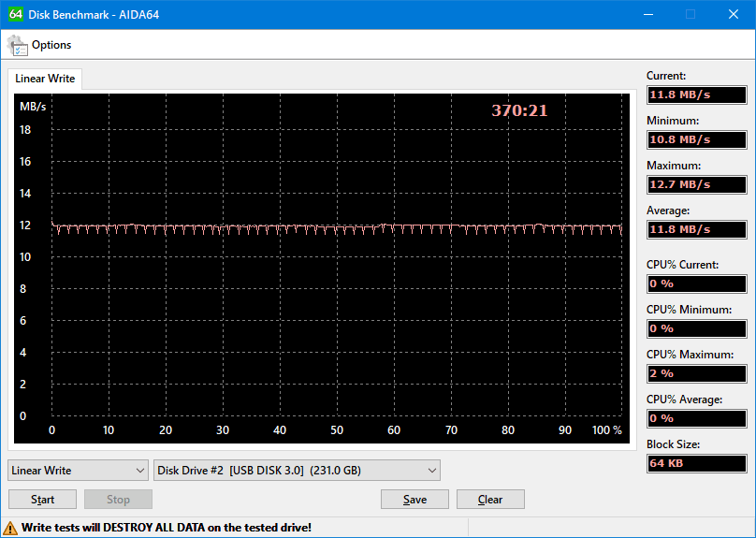
Task: Open the Disk Drive #2 selection dropdown
Action: (x=297, y=471)
